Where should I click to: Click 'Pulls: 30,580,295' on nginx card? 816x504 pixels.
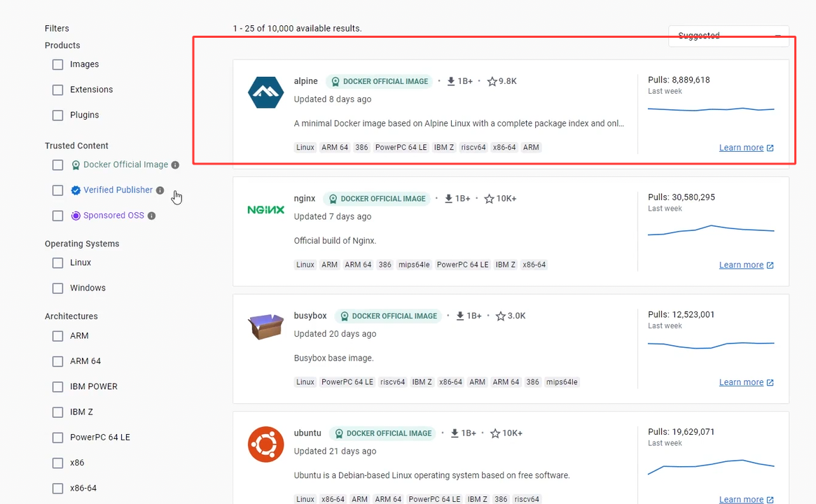pos(682,197)
